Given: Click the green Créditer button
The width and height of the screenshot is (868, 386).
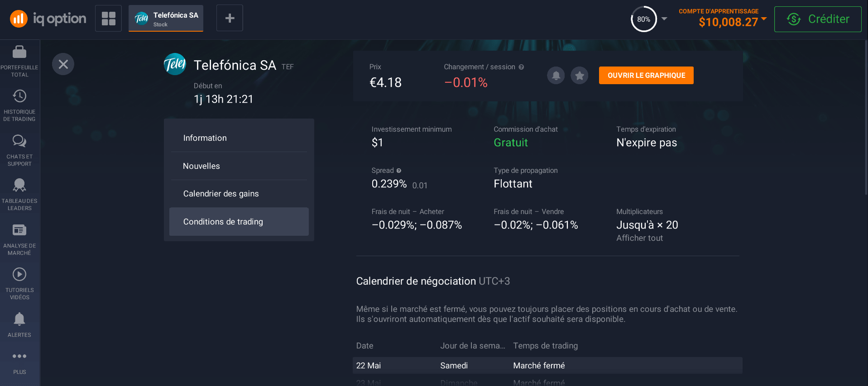Looking at the screenshot, I should pos(818,19).
